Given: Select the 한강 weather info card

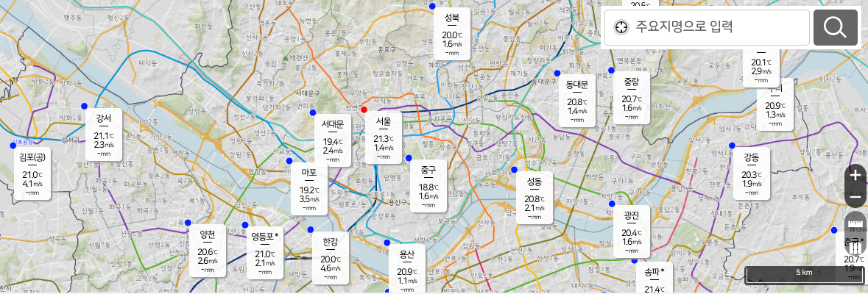Looking at the screenshot, I should [329, 258].
